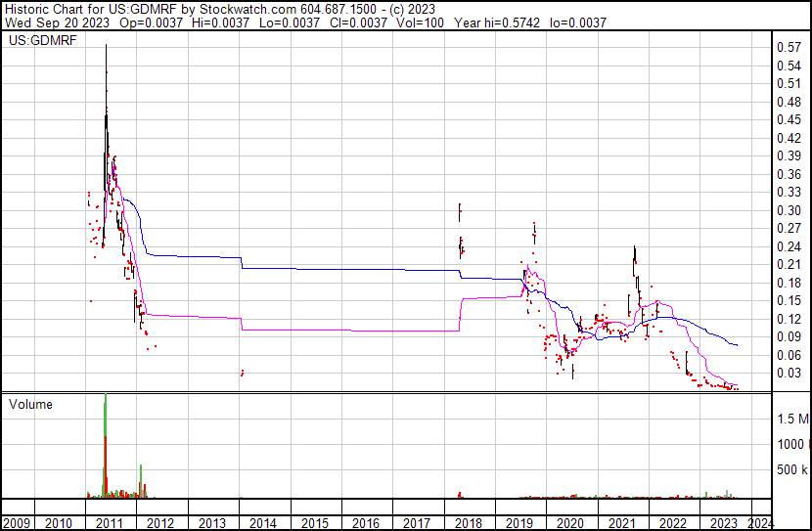The image size is (812, 531).
Task: Click the 'US:GDMRF' symbol label in chart
Action: 42,40
